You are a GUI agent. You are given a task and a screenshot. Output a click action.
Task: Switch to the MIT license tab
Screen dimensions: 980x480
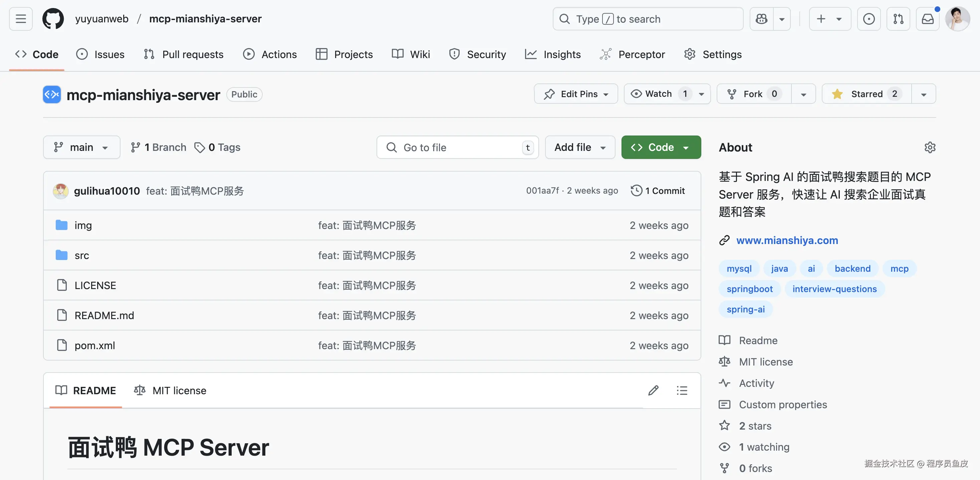click(170, 390)
